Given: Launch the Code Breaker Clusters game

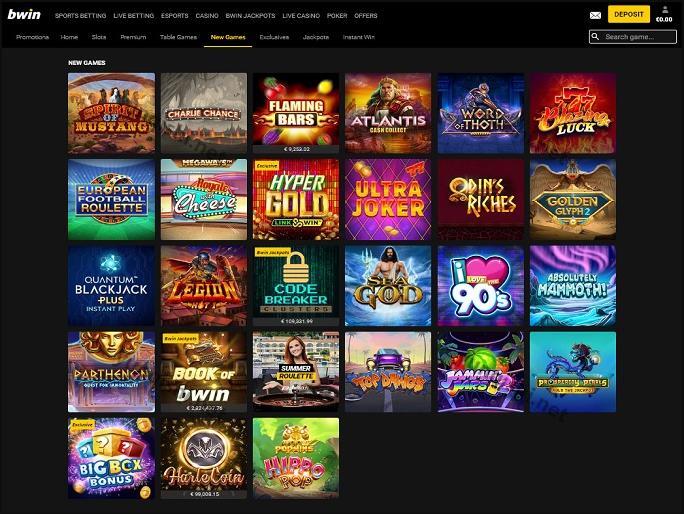Looking at the screenshot, I should click(296, 285).
